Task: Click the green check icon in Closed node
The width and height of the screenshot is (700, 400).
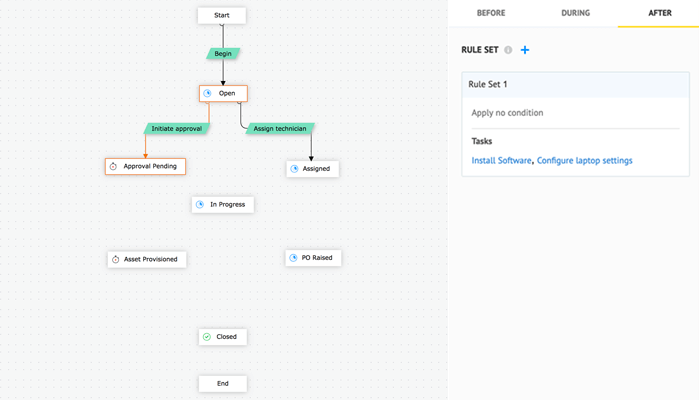Action: click(x=207, y=337)
